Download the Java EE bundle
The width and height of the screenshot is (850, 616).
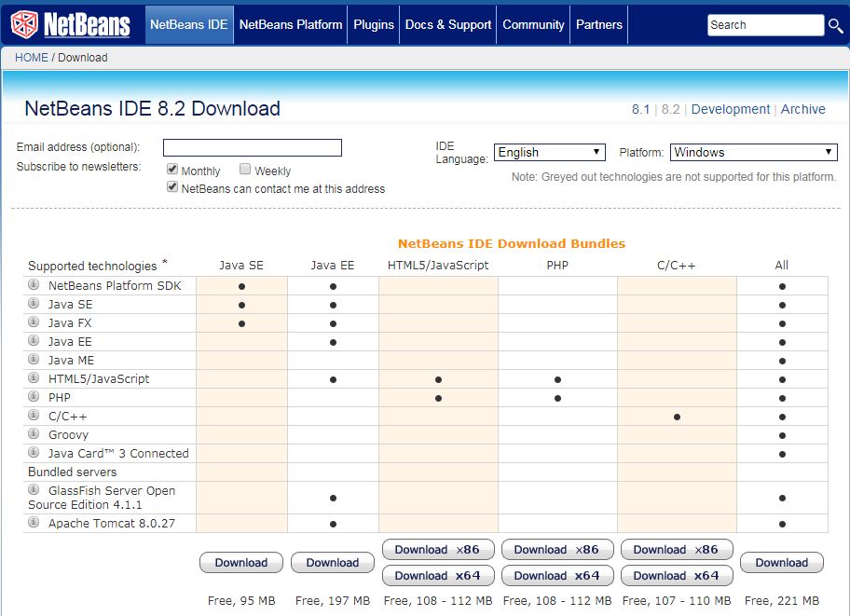333,563
